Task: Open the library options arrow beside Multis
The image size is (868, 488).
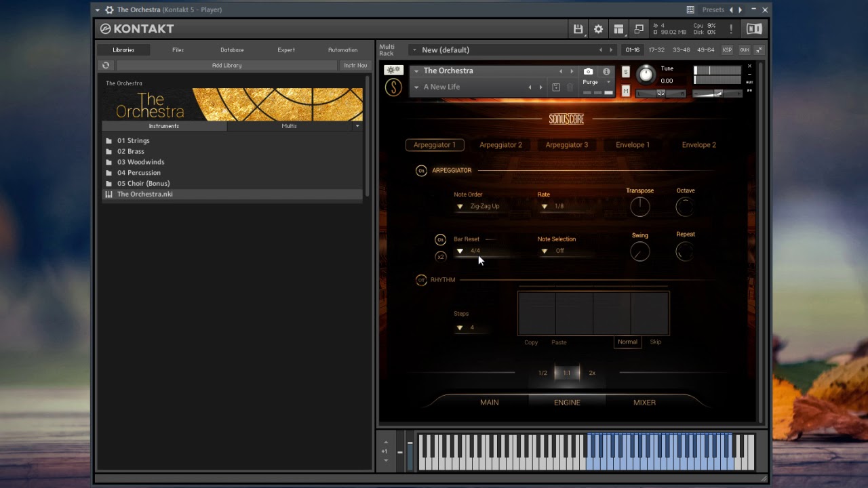Action: point(357,126)
